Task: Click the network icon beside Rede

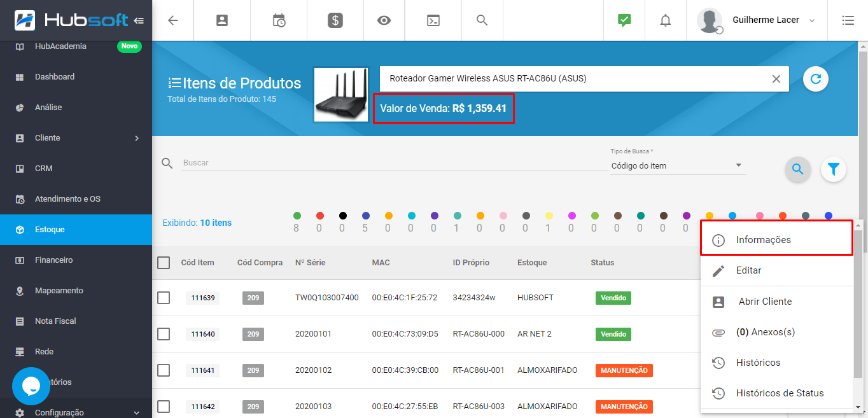Action: tap(20, 352)
